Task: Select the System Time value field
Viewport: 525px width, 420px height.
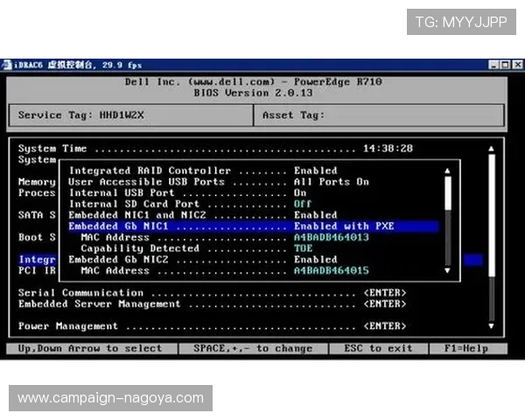Action: (388, 149)
